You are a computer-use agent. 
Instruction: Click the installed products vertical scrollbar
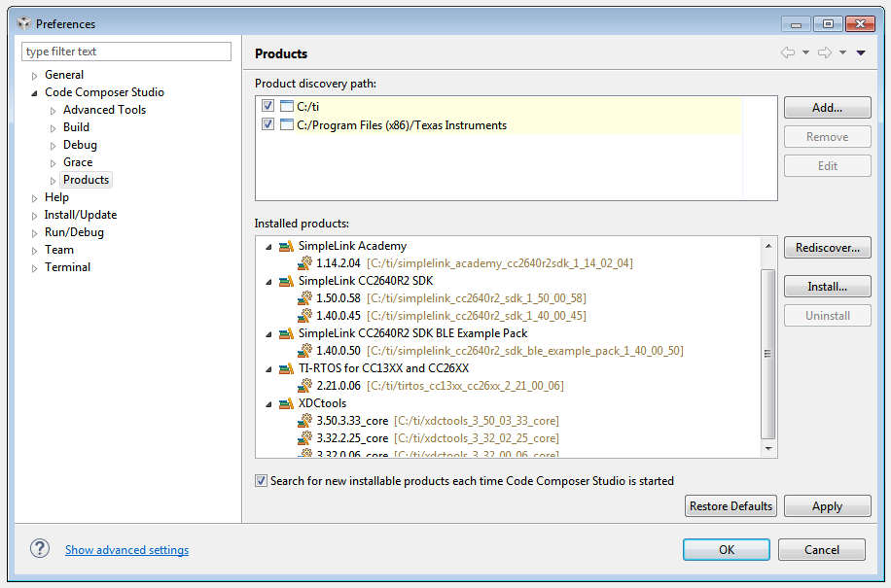point(768,350)
